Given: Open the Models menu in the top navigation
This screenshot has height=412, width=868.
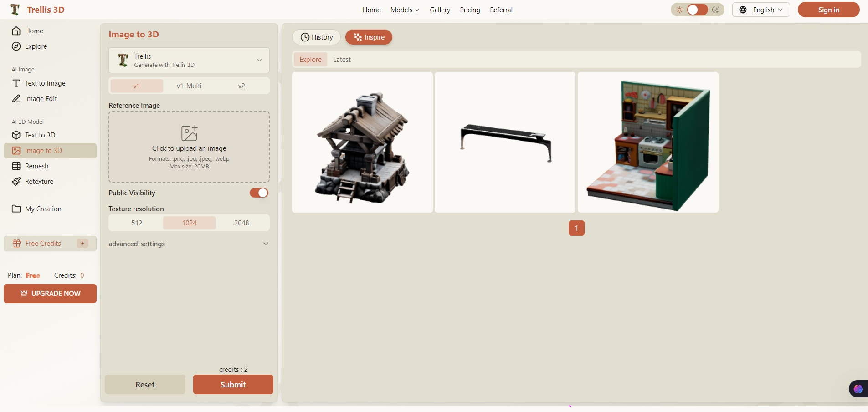Looking at the screenshot, I should click(x=405, y=10).
